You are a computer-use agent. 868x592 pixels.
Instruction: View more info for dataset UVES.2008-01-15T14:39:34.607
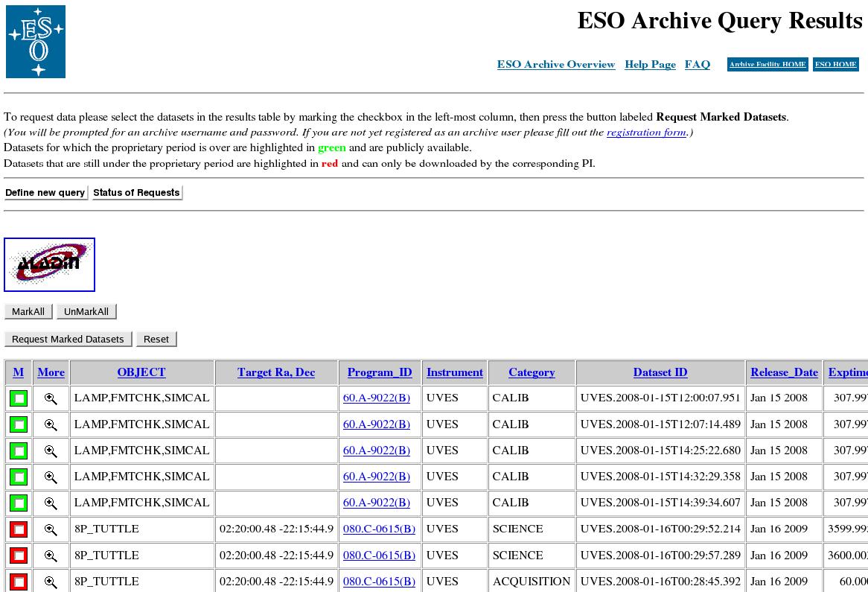pyautogui.click(x=51, y=503)
